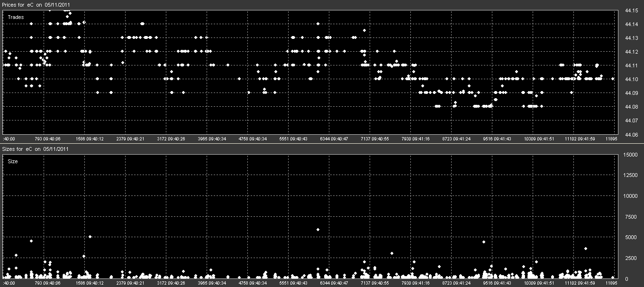Click the 15000 size axis value
The width and height of the screenshot is (644, 287).
630,155
